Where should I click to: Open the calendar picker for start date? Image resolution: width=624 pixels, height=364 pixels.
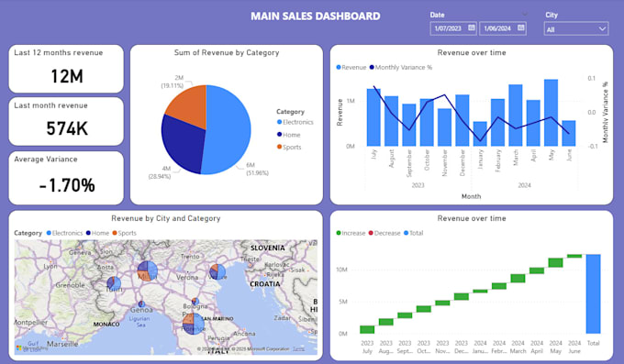tap(472, 28)
